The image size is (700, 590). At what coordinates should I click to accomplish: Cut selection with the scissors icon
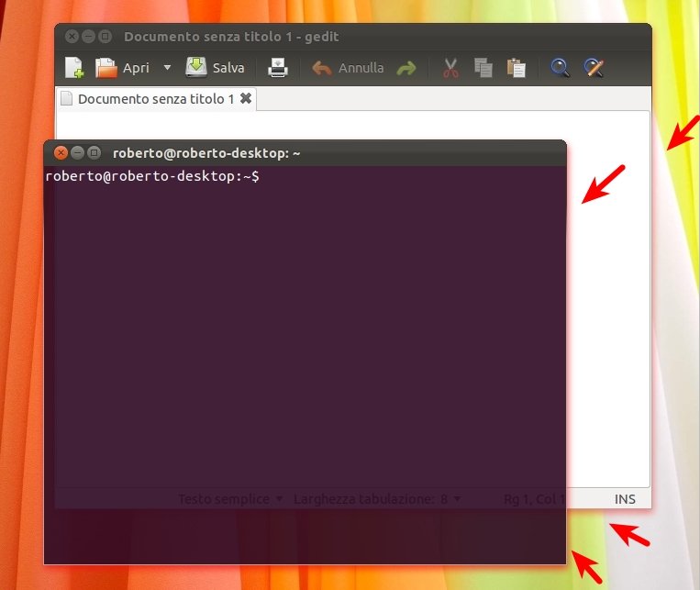450,68
